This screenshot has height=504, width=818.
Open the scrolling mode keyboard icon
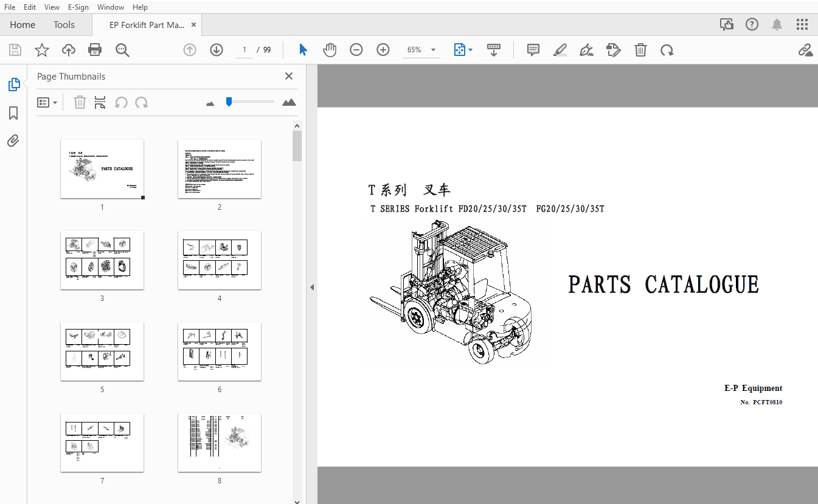point(494,50)
